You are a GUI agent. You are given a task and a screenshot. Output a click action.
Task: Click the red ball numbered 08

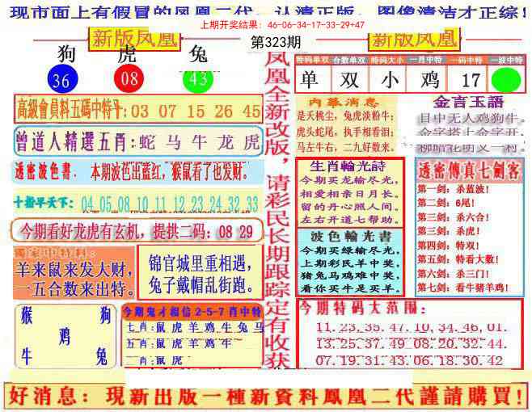(x=129, y=79)
